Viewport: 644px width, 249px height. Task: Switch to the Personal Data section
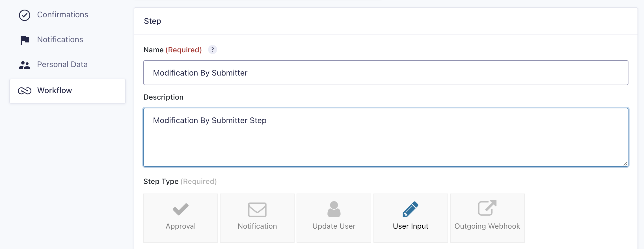pos(62,65)
